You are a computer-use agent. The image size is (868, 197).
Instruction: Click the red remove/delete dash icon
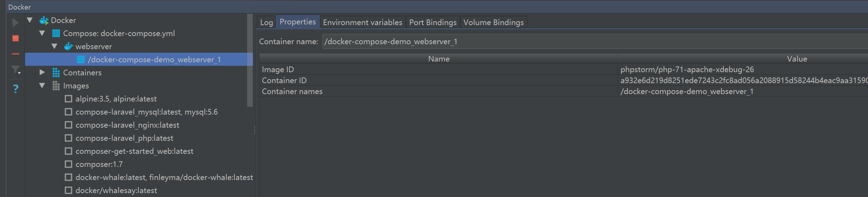click(x=16, y=54)
